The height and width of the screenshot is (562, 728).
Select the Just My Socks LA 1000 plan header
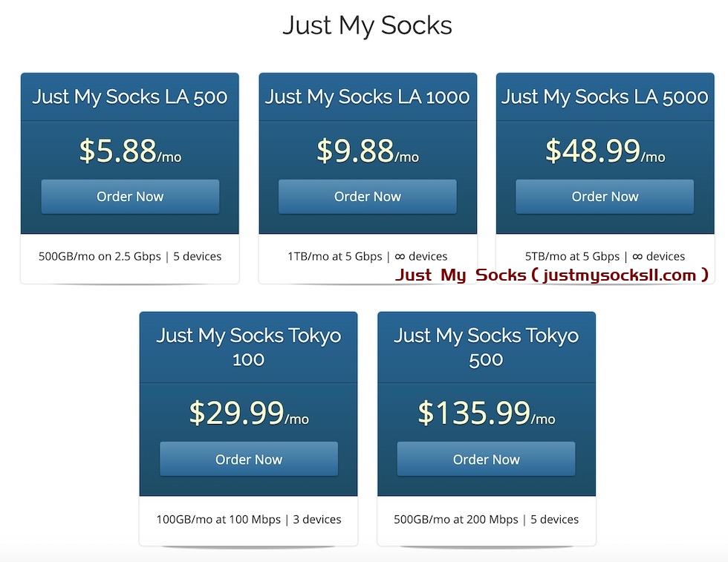(x=367, y=97)
